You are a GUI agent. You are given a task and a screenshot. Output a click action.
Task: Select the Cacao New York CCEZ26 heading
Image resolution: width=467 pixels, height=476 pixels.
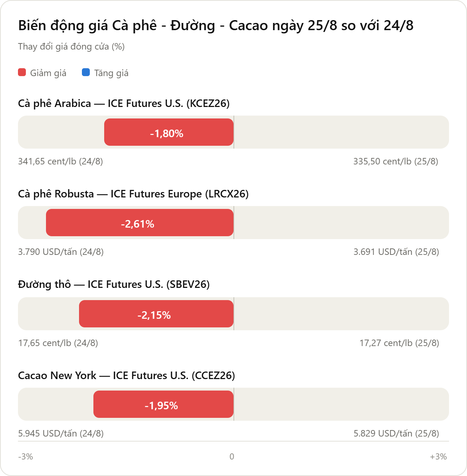point(126,375)
